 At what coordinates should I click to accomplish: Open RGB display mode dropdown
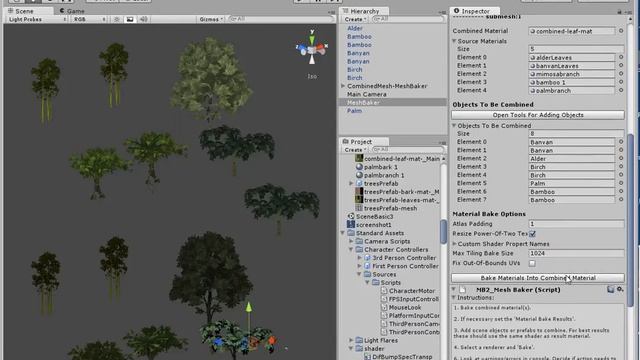pyautogui.click(x=89, y=19)
